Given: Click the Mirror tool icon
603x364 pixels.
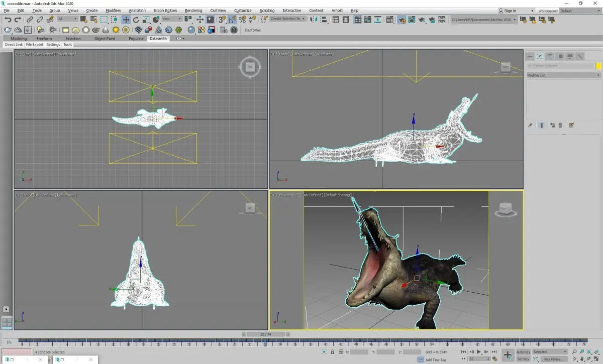Looking at the screenshot, I should (x=314, y=20).
